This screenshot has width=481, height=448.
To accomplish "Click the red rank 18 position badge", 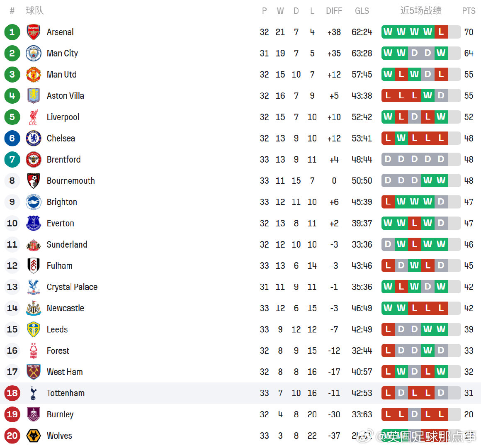I will (x=12, y=393).
